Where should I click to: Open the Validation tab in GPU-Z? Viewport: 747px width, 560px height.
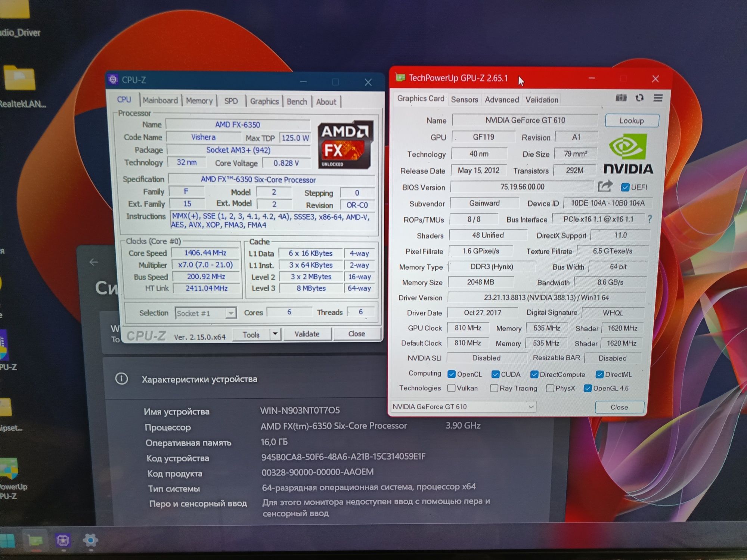pyautogui.click(x=542, y=100)
